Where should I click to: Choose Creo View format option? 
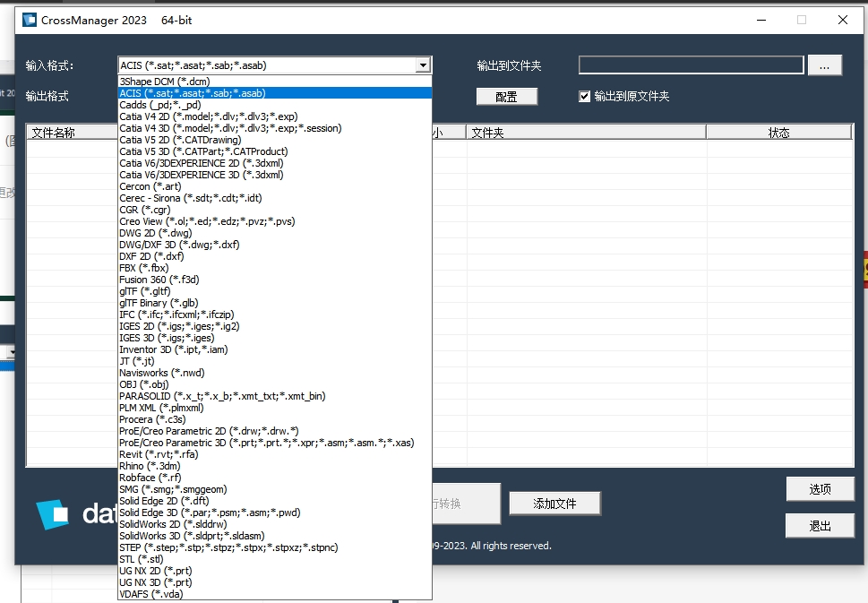point(275,221)
